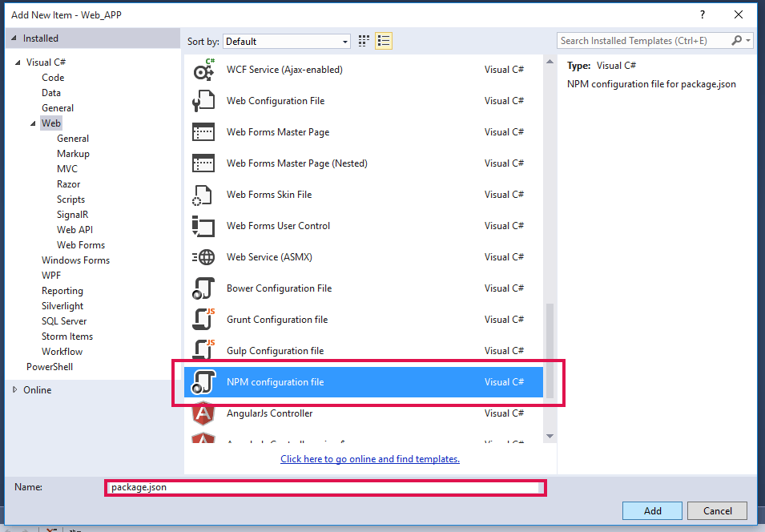This screenshot has height=532, width=765.
Task: Collapse the Visual C# tree node
Action: (x=18, y=62)
